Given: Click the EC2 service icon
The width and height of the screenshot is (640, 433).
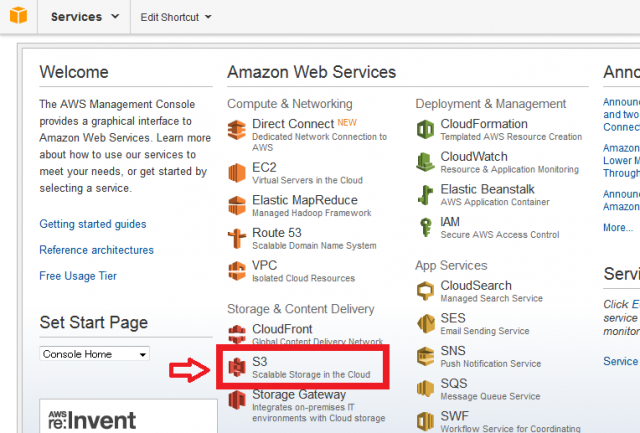Looking at the screenshot, I should coord(237,173).
